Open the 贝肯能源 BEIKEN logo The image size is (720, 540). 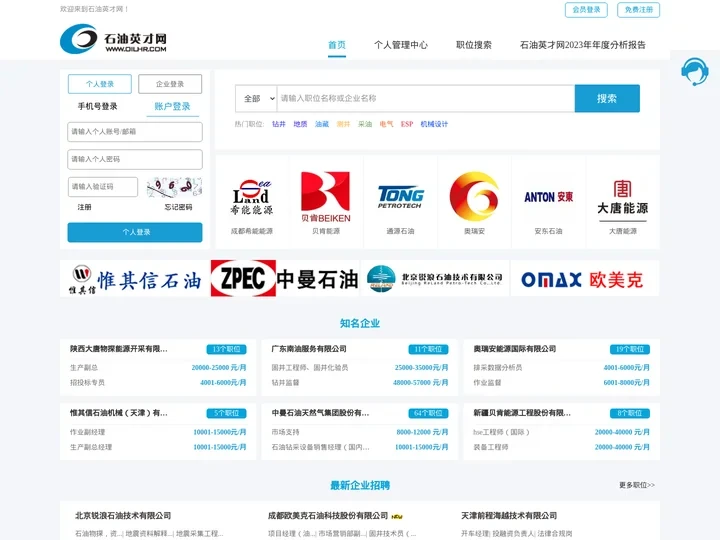(326, 197)
